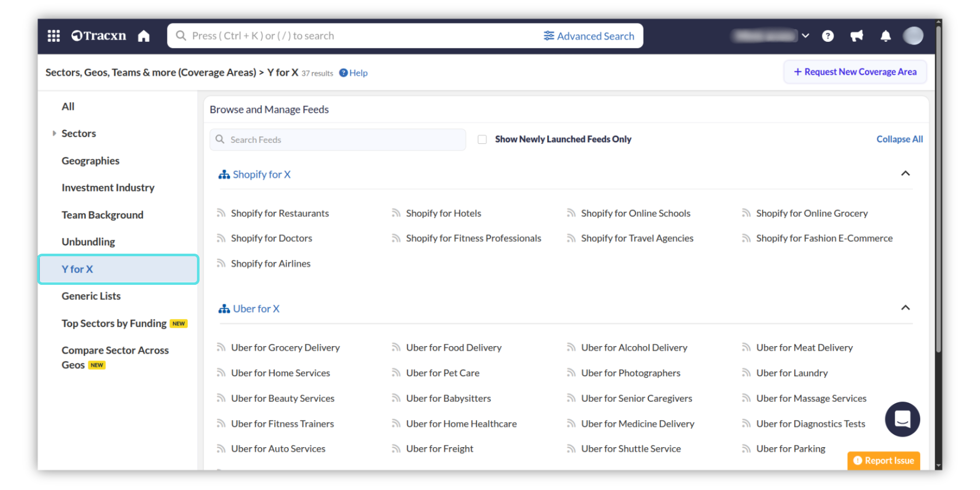Enable Show Newly Launched Feeds Only checkbox
This screenshot has width=980, height=490.
[x=482, y=139]
